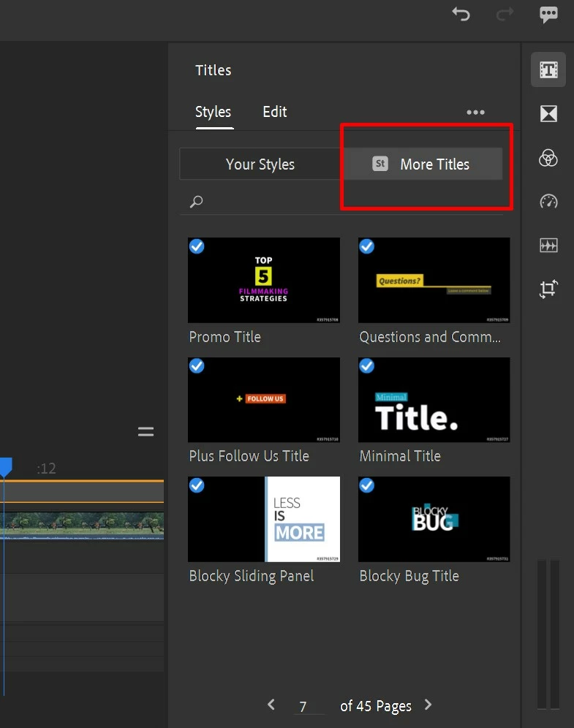The image size is (574, 728).
Task: Click the Adobe Stock St badge icon
Action: coord(380,164)
